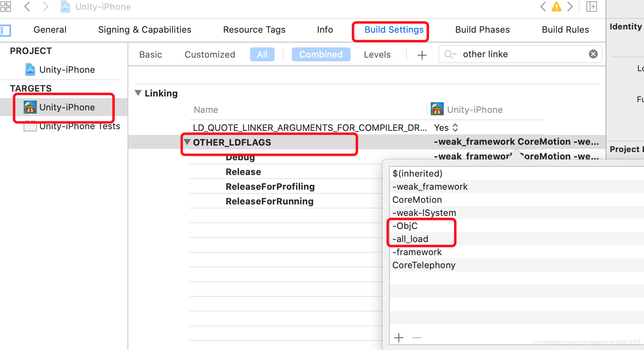Add an editor pane with the split icon
The height and width of the screenshot is (350, 644).
[x=592, y=7]
